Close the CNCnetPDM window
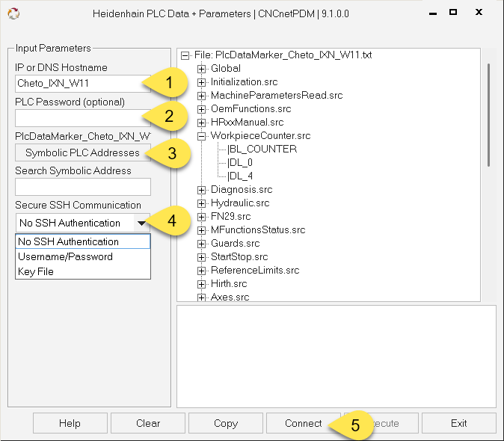The width and height of the screenshot is (504, 441). point(479,12)
